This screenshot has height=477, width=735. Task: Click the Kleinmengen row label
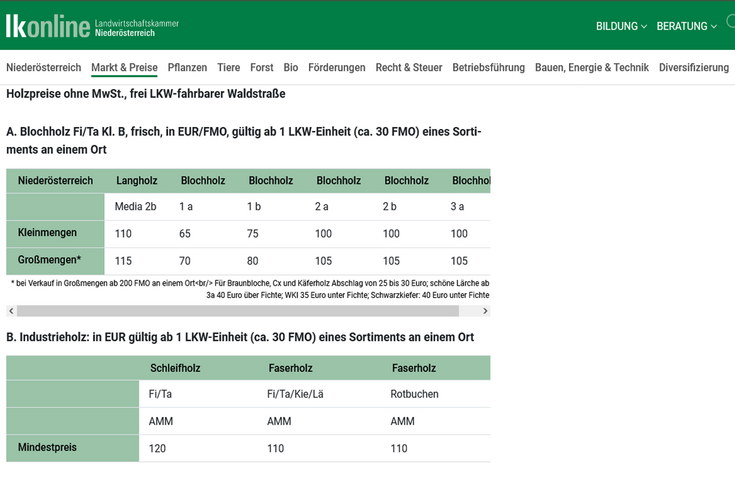coord(47,232)
